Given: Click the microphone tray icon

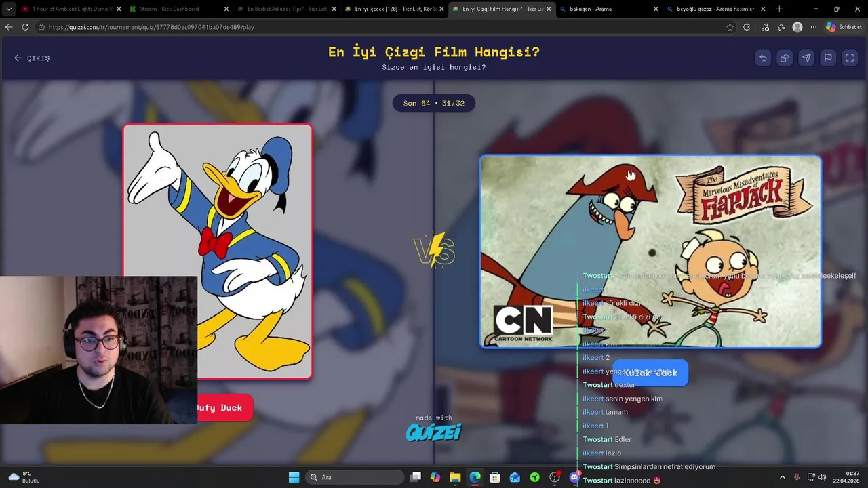Looking at the screenshot, I should (797, 477).
